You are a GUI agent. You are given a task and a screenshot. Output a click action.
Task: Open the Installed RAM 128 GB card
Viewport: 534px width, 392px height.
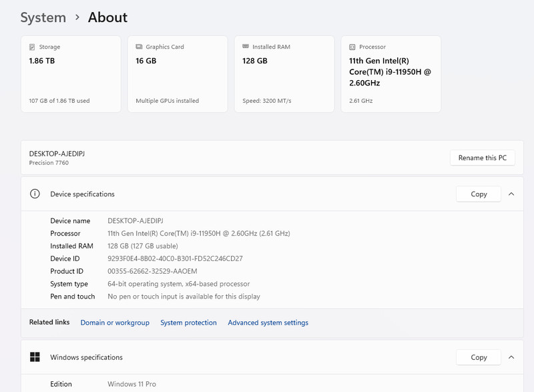click(x=284, y=74)
